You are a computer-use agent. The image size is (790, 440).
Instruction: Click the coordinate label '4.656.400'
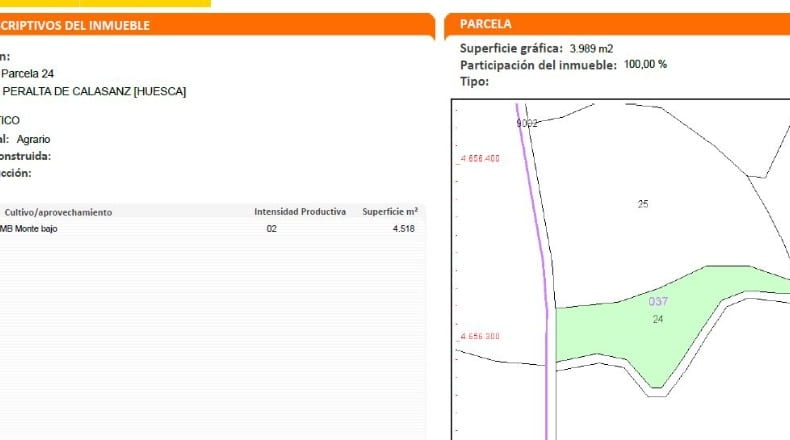pyautogui.click(x=480, y=159)
